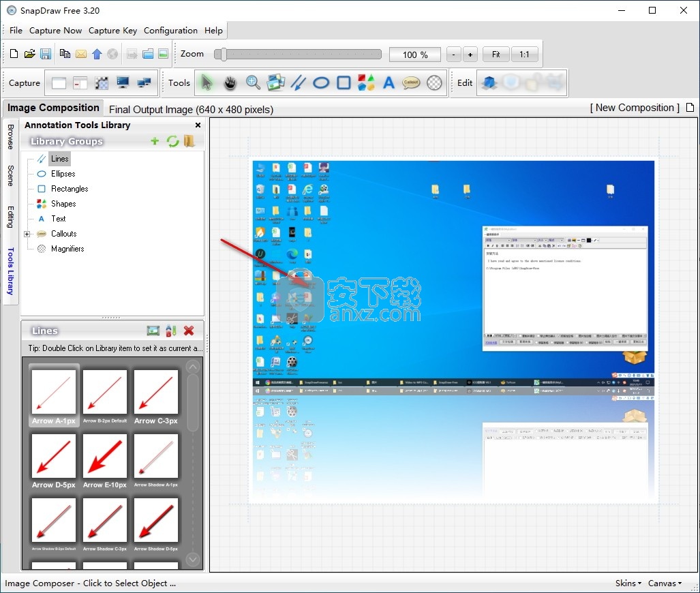Copy image with the copy icon

pos(65,54)
